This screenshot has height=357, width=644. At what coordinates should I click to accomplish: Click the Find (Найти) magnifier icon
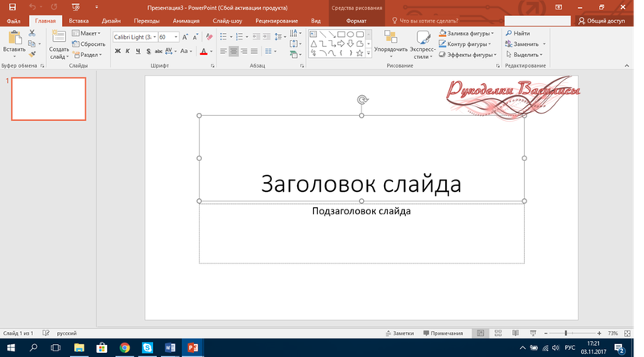coord(509,33)
